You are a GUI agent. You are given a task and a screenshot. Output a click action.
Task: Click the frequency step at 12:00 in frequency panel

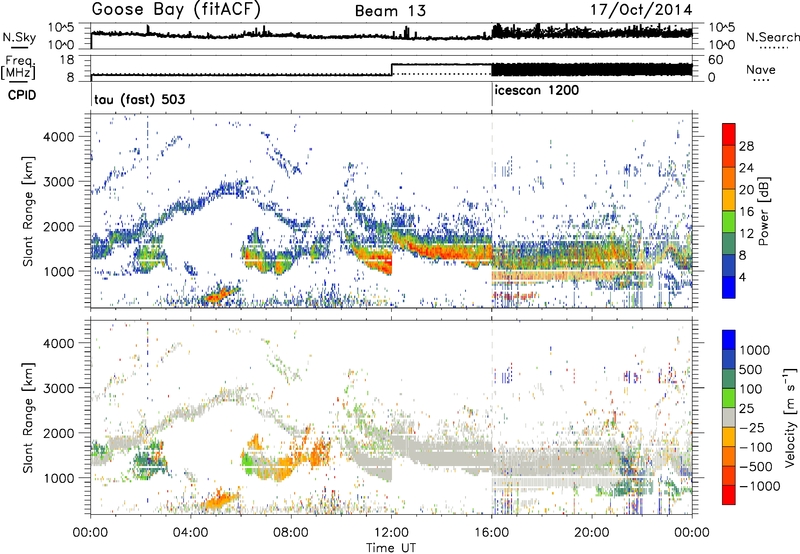(392, 69)
